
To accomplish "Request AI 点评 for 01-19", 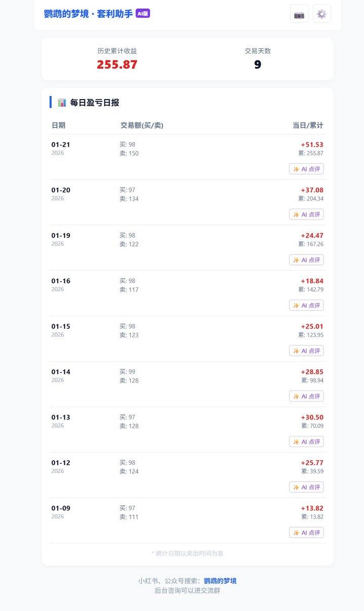I will (306, 260).
